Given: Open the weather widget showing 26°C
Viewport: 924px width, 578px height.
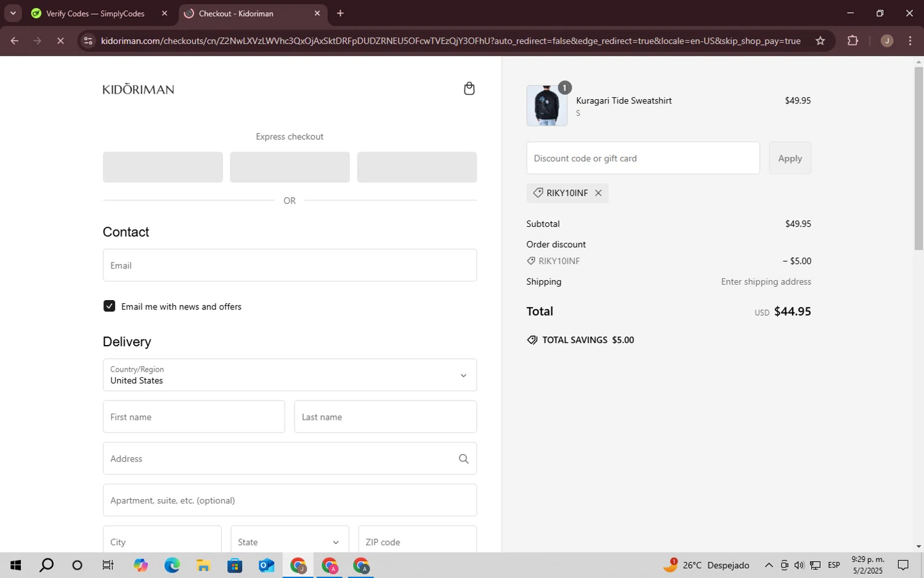Looking at the screenshot, I should point(706,565).
